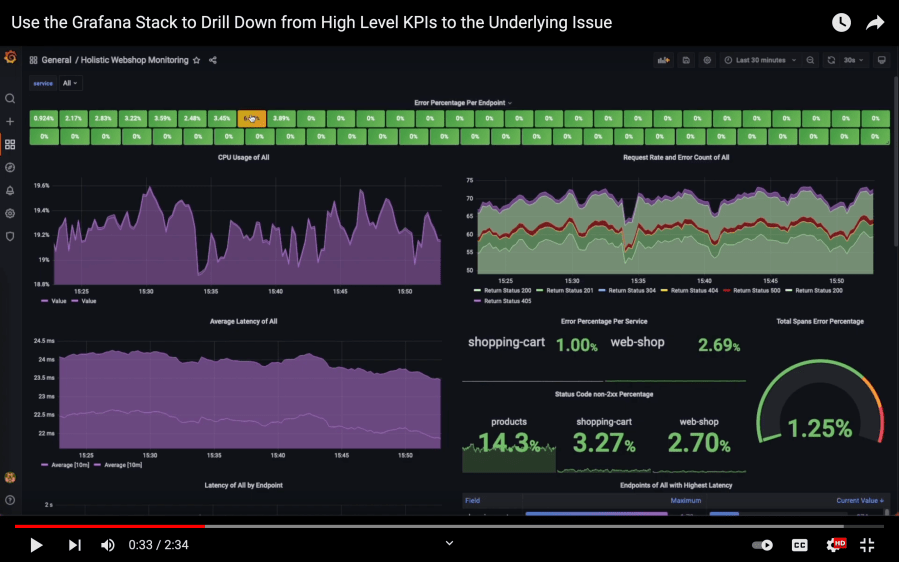Open the service 'All' variable dropdown
Image resolution: width=899 pixels, height=562 pixels.
(x=70, y=84)
